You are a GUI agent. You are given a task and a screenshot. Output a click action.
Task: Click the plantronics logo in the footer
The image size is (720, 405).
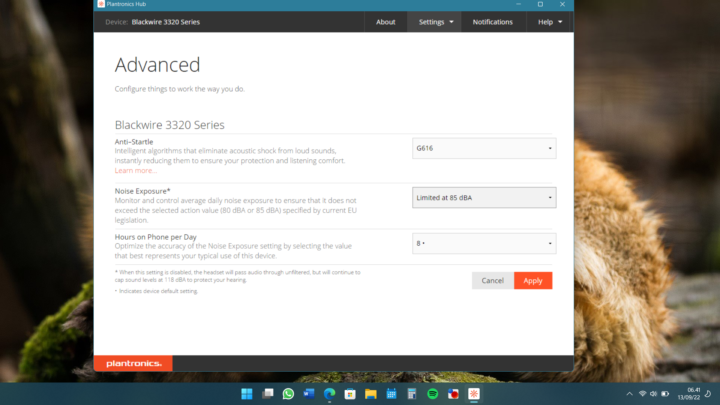tap(133, 363)
